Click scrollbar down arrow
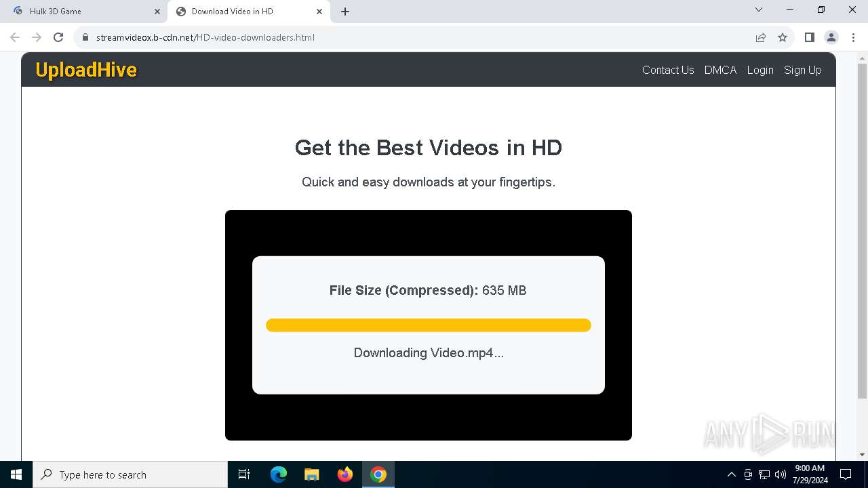Image resolution: width=868 pixels, height=488 pixels. click(862, 455)
